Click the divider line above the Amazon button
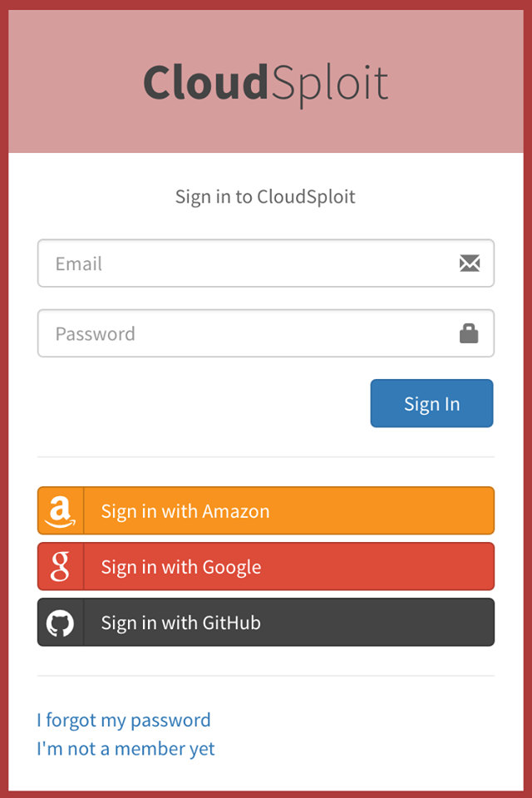 coord(266,457)
